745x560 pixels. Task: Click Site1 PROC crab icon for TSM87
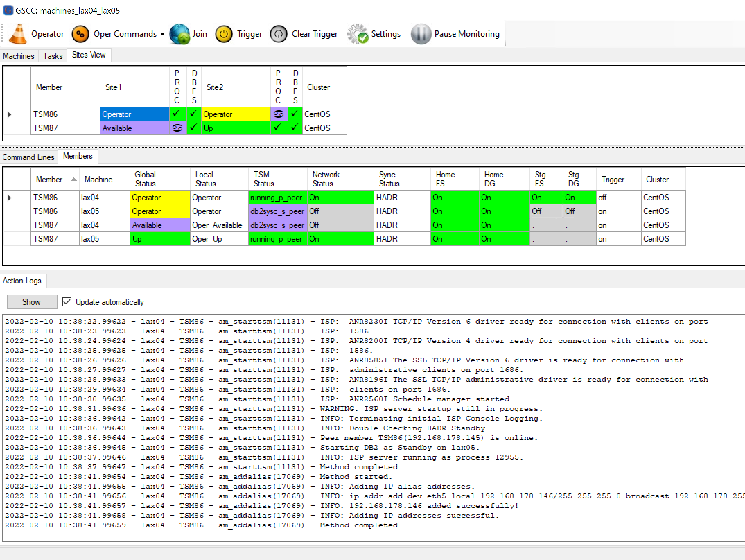tap(178, 128)
